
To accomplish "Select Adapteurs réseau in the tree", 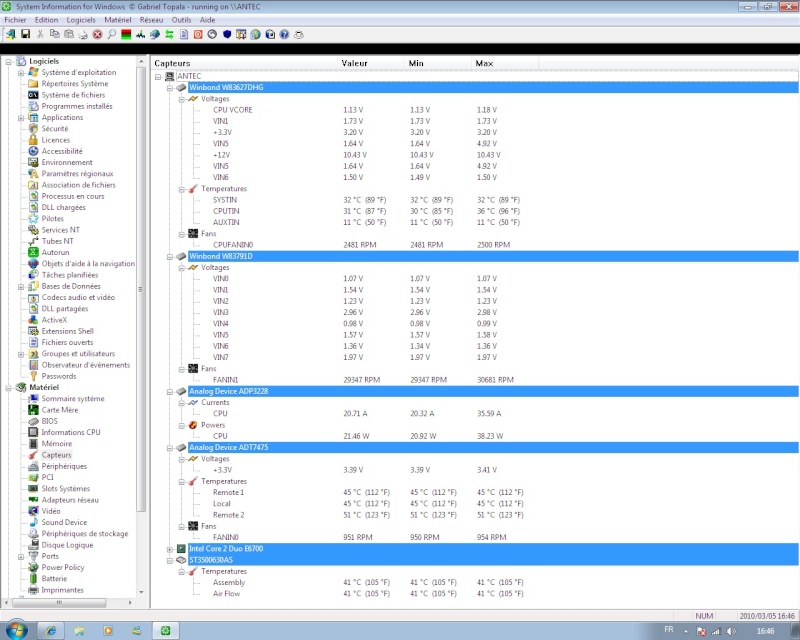I will point(70,500).
